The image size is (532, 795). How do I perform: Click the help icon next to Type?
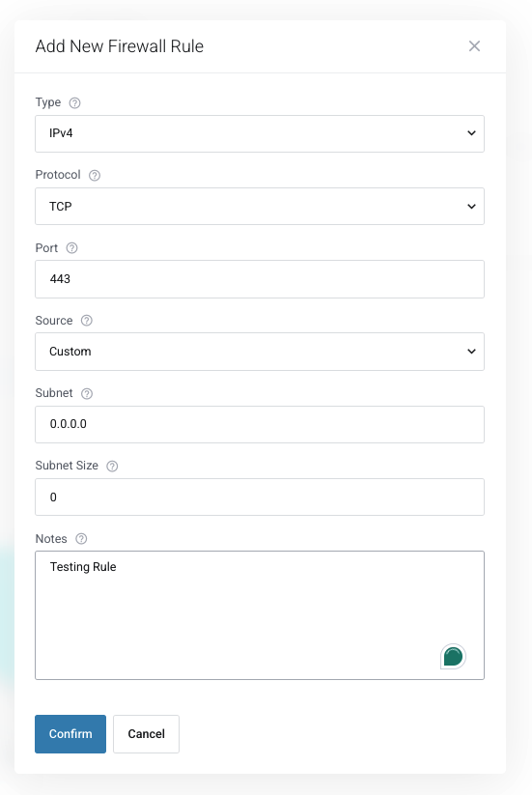click(74, 103)
